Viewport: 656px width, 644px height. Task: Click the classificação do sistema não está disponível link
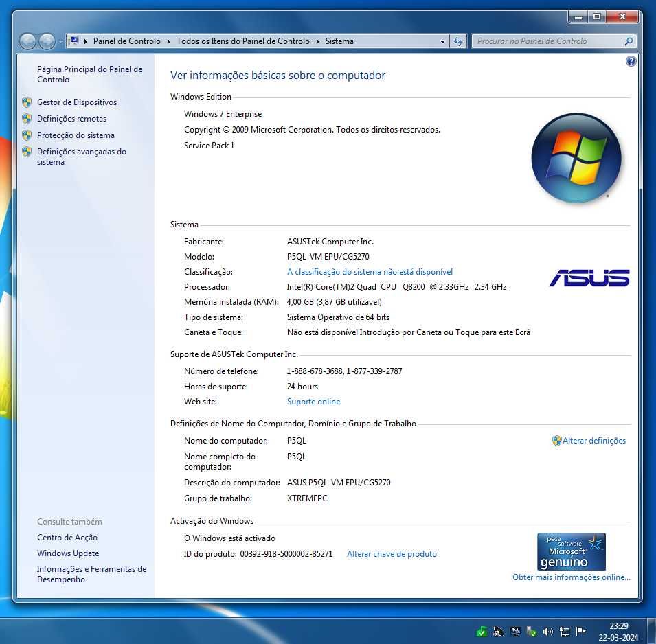(x=370, y=272)
